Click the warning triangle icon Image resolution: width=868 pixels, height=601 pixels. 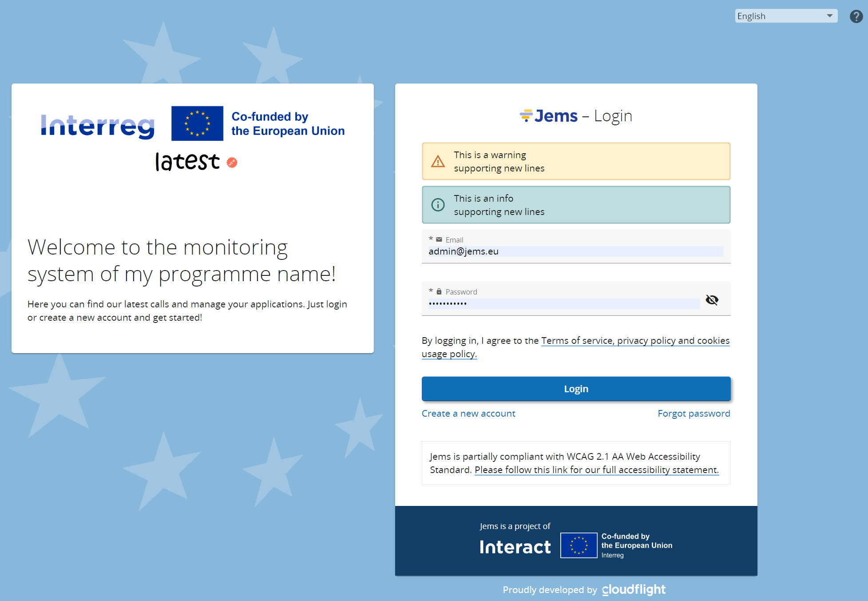438,161
